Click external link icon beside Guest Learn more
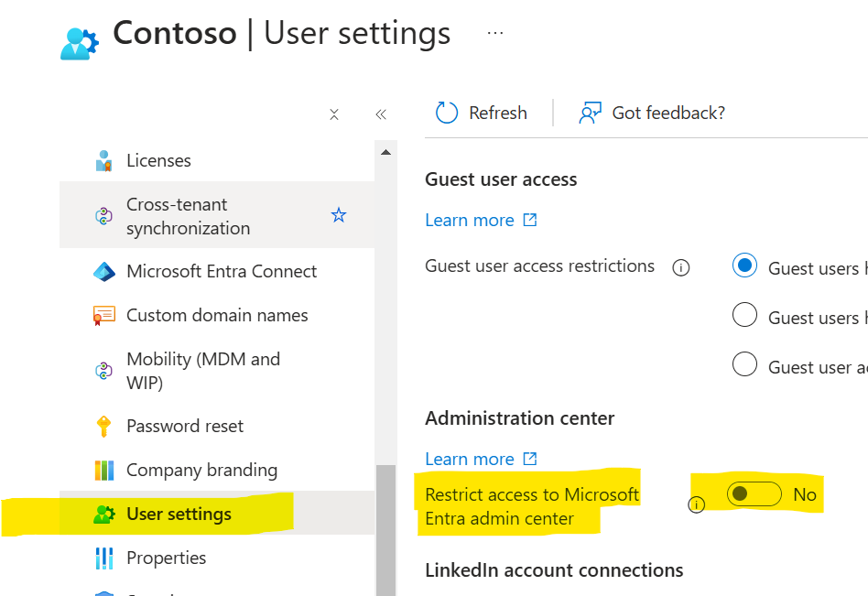Viewport: 868px width, 596px height. (x=530, y=220)
